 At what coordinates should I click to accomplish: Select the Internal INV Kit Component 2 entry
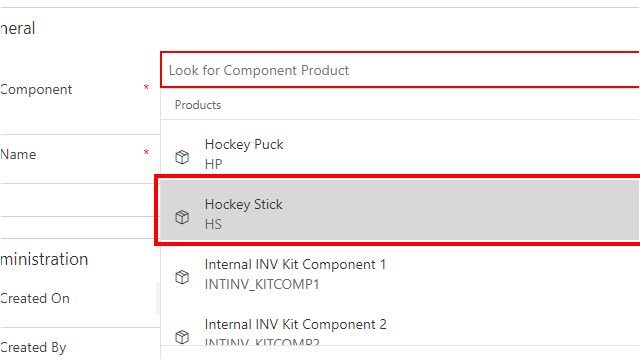400,330
